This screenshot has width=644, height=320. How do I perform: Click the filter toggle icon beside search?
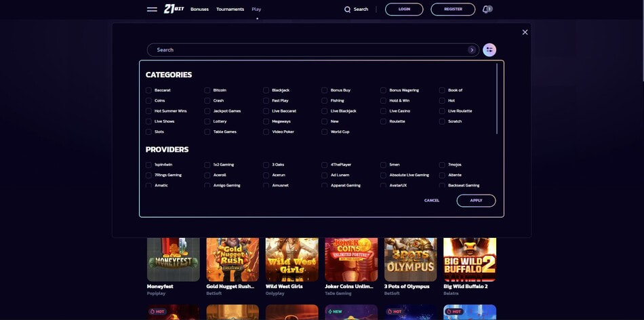489,49
